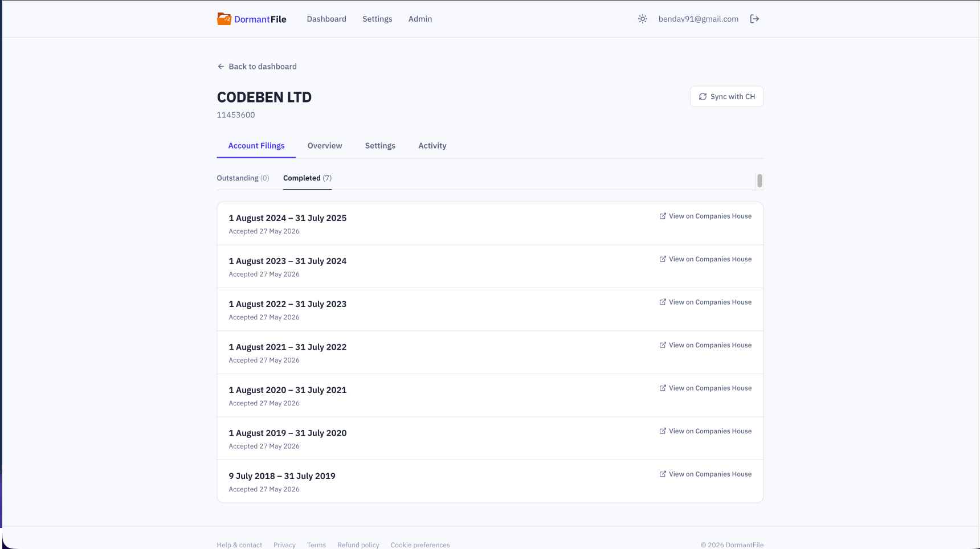This screenshot has height=549, width=980.
Task: Click the external link icon for the 2021–2022 filing
Action: pos(663,345)
